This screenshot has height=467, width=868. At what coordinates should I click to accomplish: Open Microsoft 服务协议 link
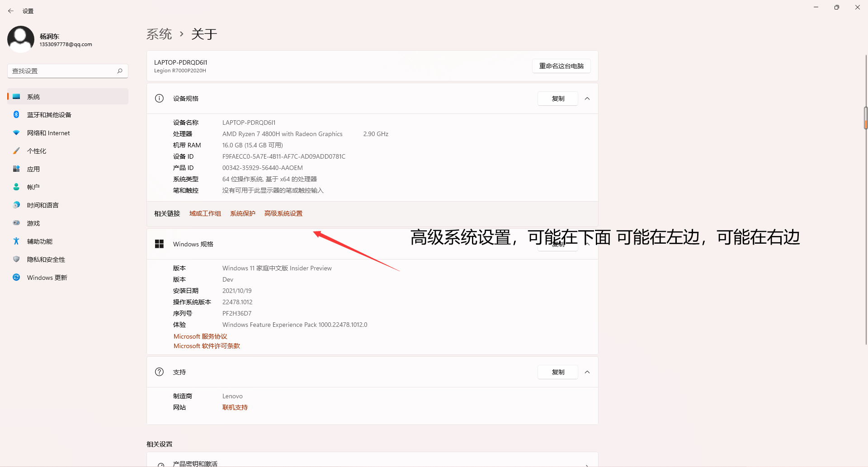pos(200,336)
